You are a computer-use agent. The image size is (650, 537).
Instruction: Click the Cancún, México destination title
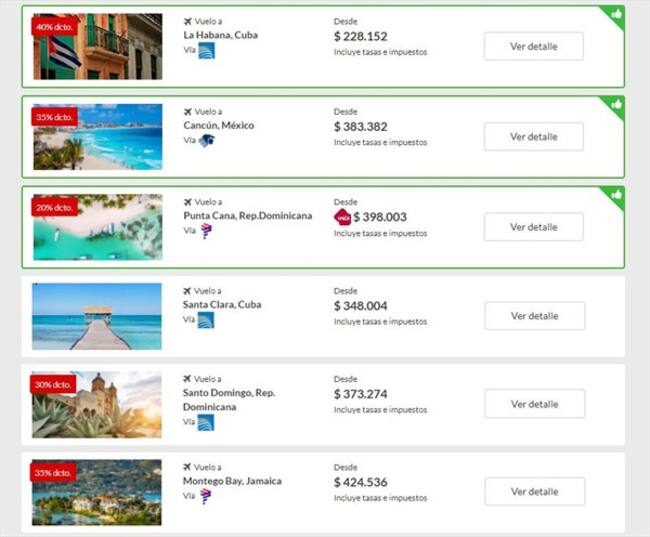pyautogui.click(x=219, y=126)
